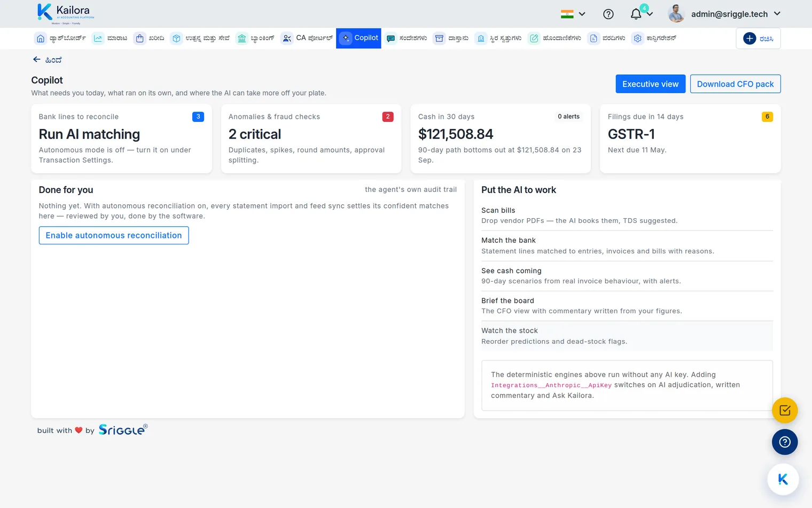812x508 pixels.
Task: Open the Banking building icon menu
Action: (241, 39)
